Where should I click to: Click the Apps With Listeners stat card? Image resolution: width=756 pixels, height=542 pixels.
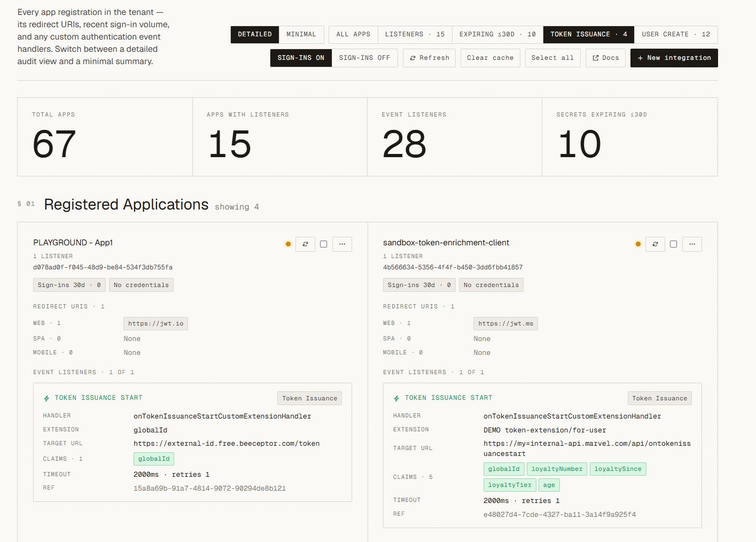click(x=280, y=137)
